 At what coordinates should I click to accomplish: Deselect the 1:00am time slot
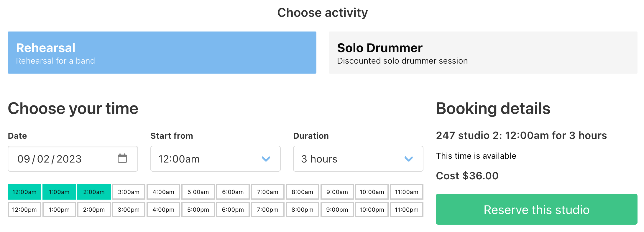(59, 192)
